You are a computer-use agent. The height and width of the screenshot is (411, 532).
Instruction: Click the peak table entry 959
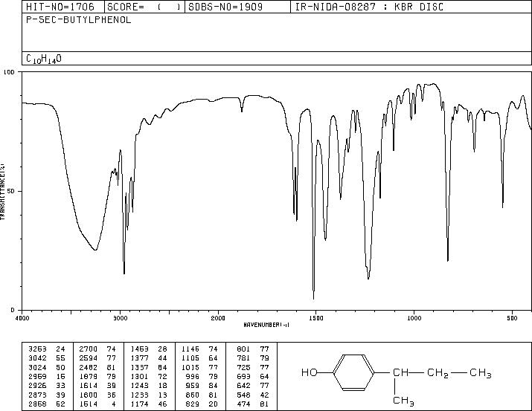click(193, 386)
